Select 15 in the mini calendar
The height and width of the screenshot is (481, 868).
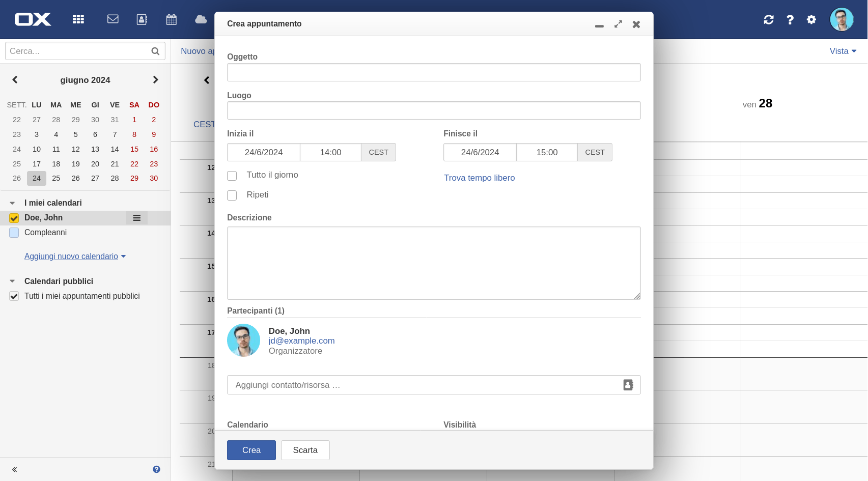coord(134,149)
